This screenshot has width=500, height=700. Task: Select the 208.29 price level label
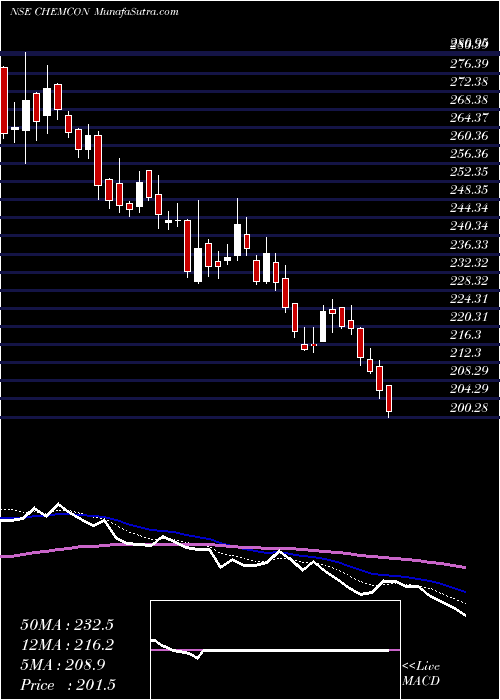468,371
